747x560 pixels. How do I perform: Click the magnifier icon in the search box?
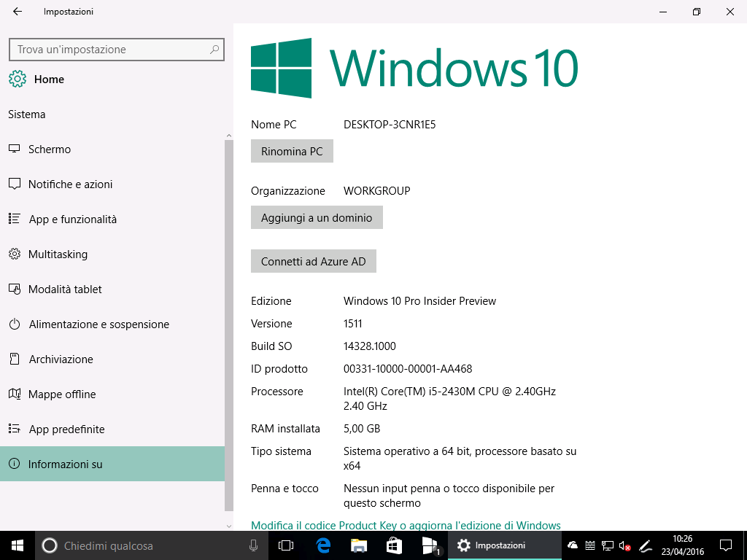[214, 49]
